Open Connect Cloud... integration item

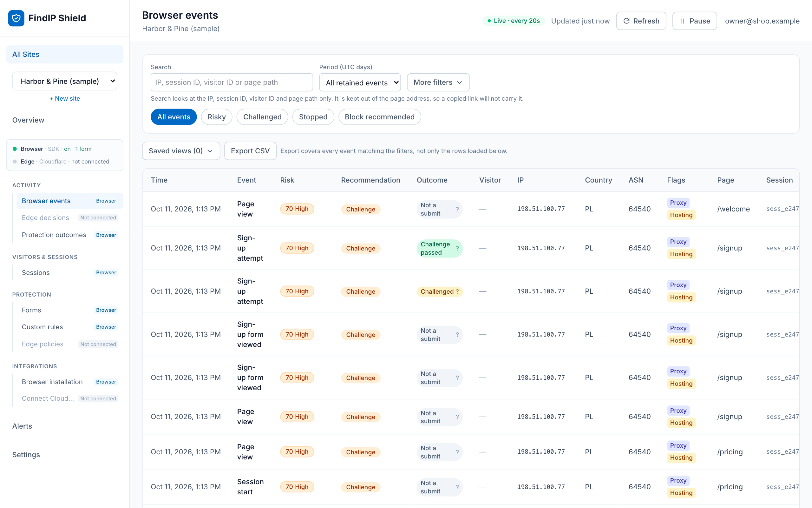pos(70,398)
